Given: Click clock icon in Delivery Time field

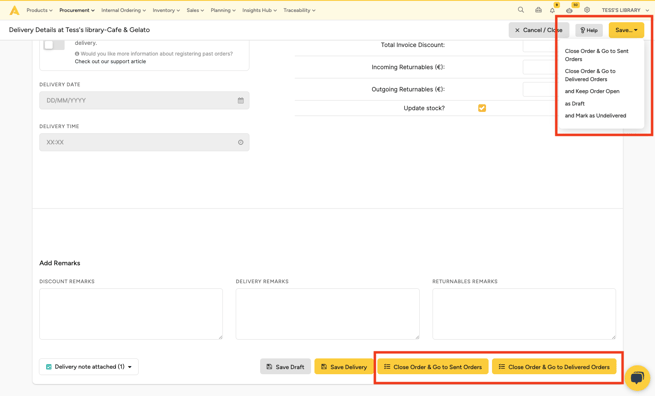Looking at the screenshot, I should coord(241,142).
